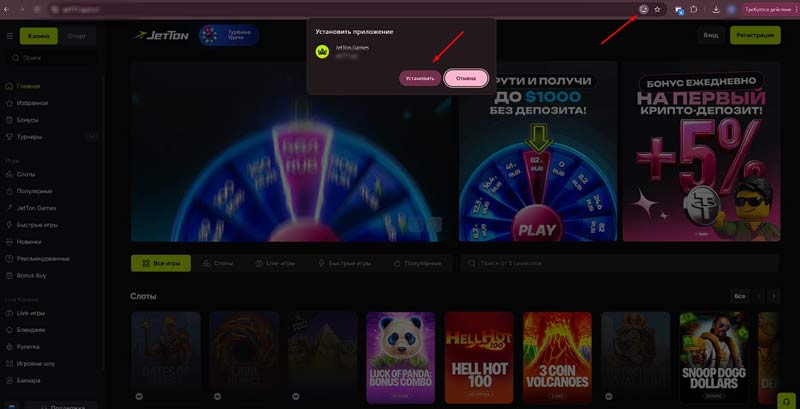Image resolution: width=800 pixels, height=409 pixels.
Task: Open the Hell Hot 100 game
Action: click(479, 357)
